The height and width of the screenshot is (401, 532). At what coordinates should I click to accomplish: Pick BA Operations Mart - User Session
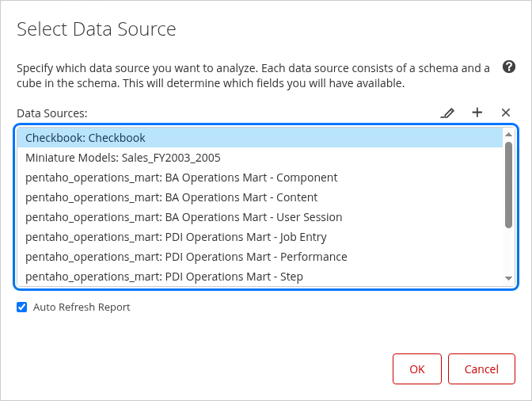[x=184, y=217]
